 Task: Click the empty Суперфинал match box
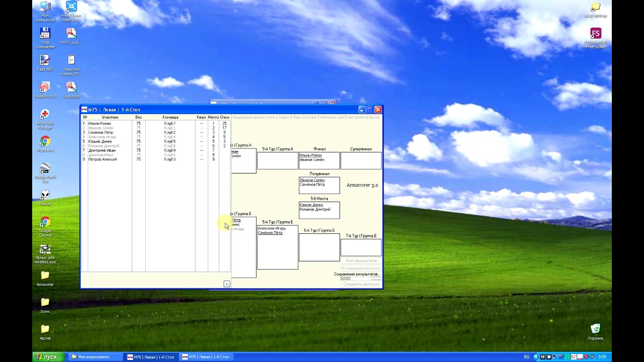(x=361, y=160)
